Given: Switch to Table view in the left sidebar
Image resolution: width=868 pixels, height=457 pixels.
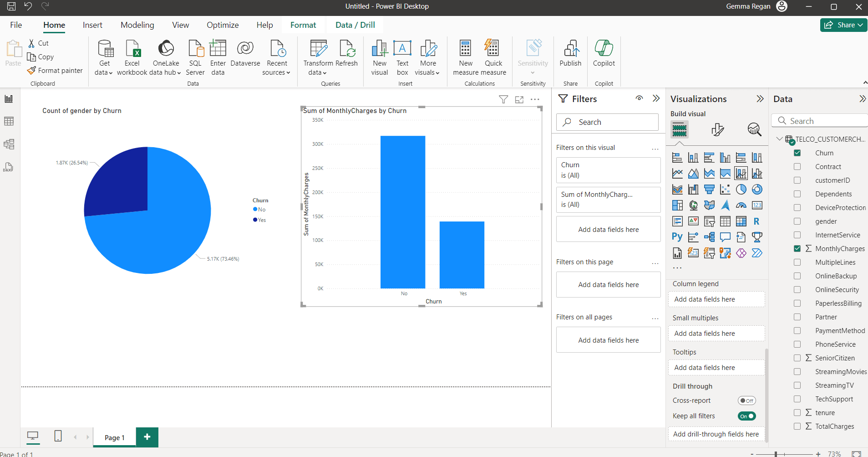Looking at the screenshot, I should click(x=9, y=121).
